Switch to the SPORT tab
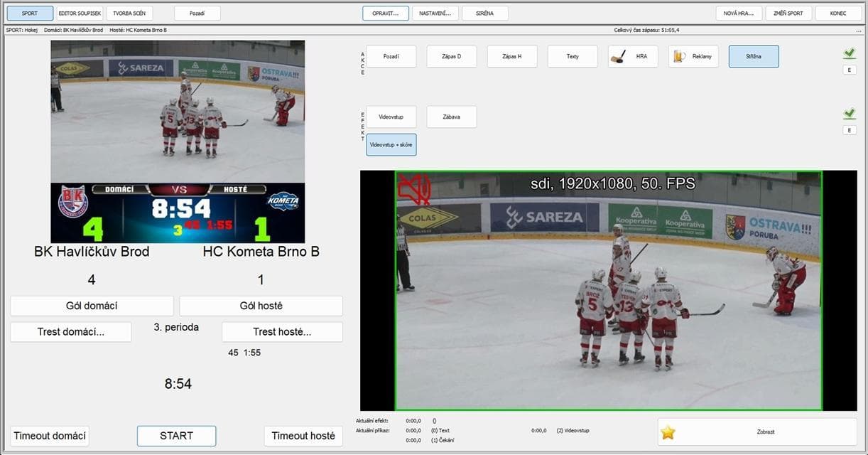Viewport: 868px width, 455px height. [x=30, y=13]
